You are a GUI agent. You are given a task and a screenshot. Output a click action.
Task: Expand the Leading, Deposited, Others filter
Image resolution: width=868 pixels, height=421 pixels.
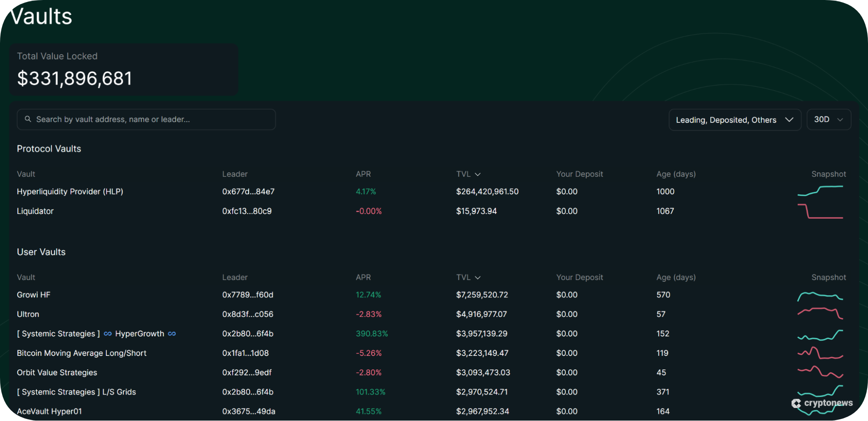click(735, 120)
